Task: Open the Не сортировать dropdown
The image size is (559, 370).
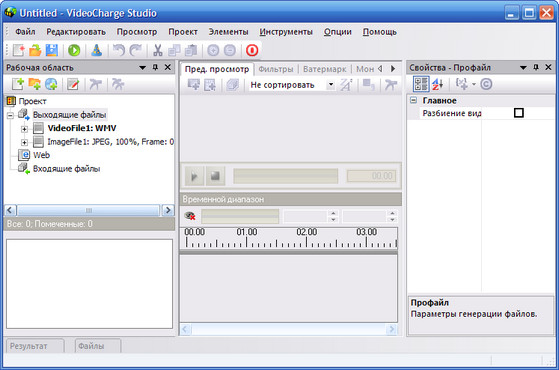Action: click(331, 85)
